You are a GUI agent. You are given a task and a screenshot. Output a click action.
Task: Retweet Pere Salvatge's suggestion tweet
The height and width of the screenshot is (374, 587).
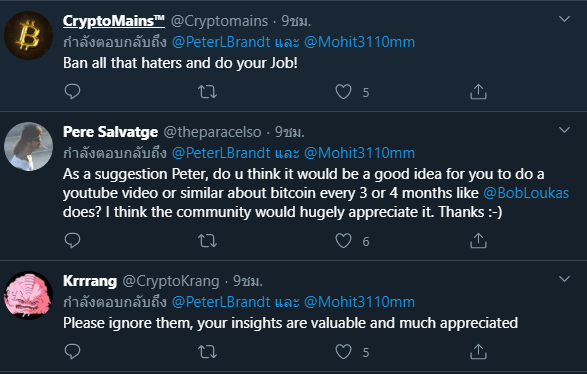point(207,241)
